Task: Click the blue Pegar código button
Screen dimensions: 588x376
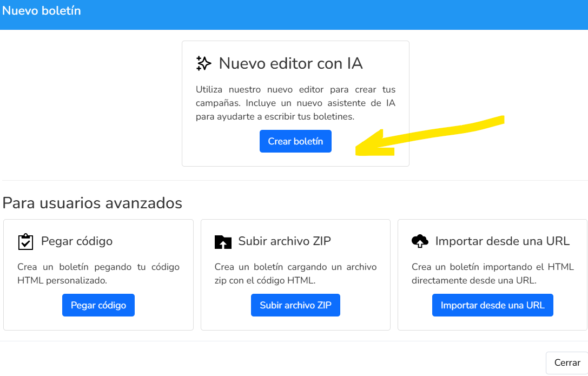Action: [98, 305]
